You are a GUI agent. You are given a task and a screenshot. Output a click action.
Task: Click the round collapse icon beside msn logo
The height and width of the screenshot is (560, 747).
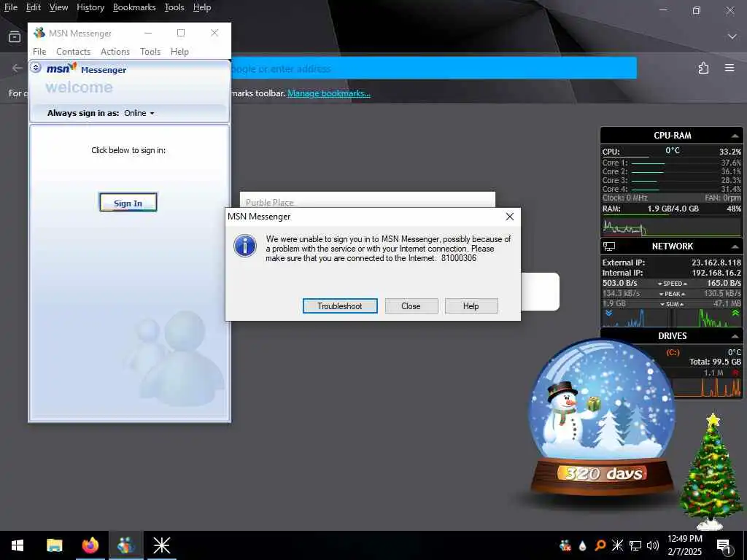36,68
